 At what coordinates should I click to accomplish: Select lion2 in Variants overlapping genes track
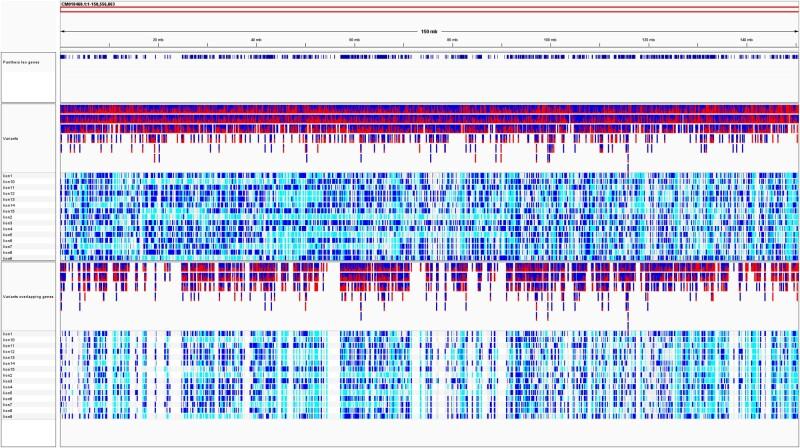pyautogui.click(x=7, y=375)
